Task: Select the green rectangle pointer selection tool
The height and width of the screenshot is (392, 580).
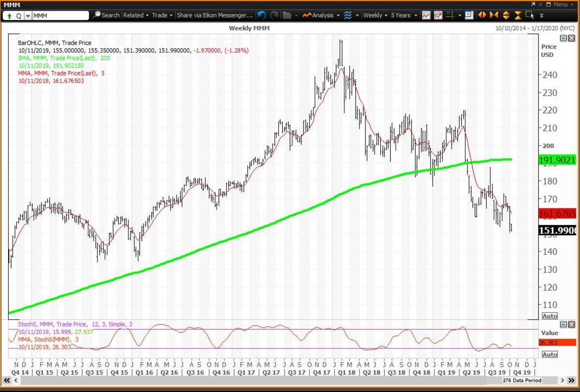Action: pyautogui.click(x=530, y=15)
